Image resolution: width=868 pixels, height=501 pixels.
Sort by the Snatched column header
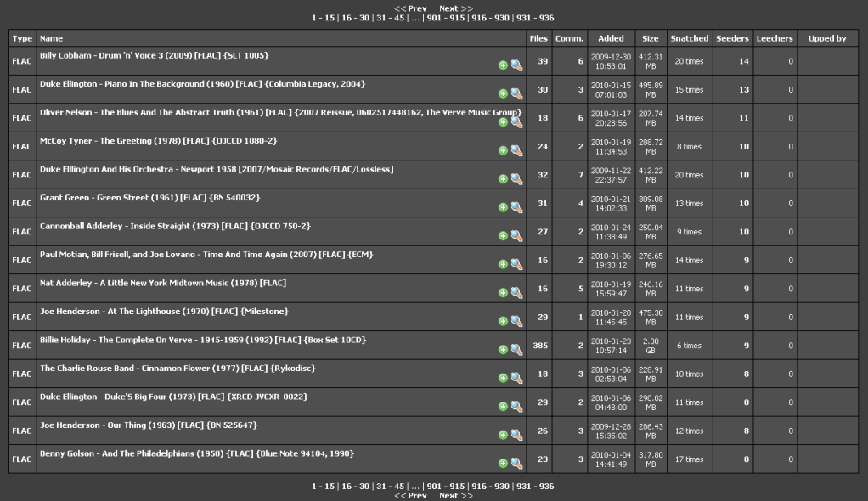[689, 39]
